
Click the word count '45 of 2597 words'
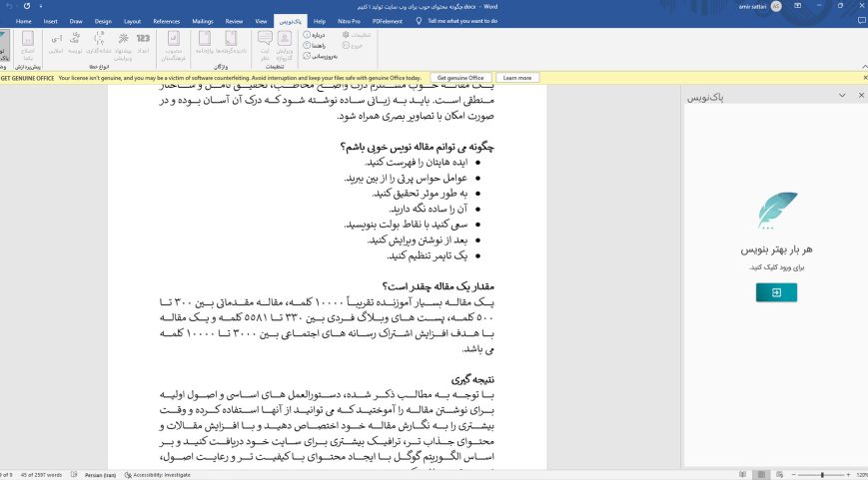(x=41, y=475)
